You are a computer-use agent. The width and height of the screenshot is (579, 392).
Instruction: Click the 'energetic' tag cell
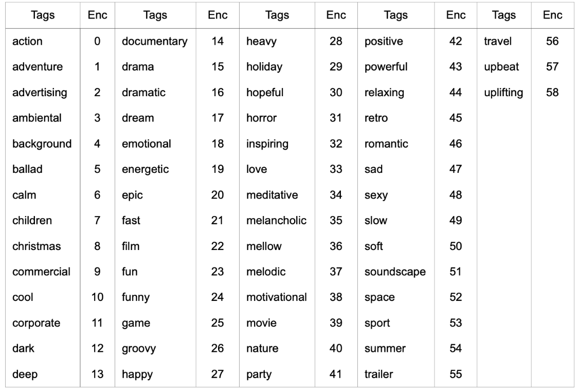pyautogui.click(x=145, y=169)
